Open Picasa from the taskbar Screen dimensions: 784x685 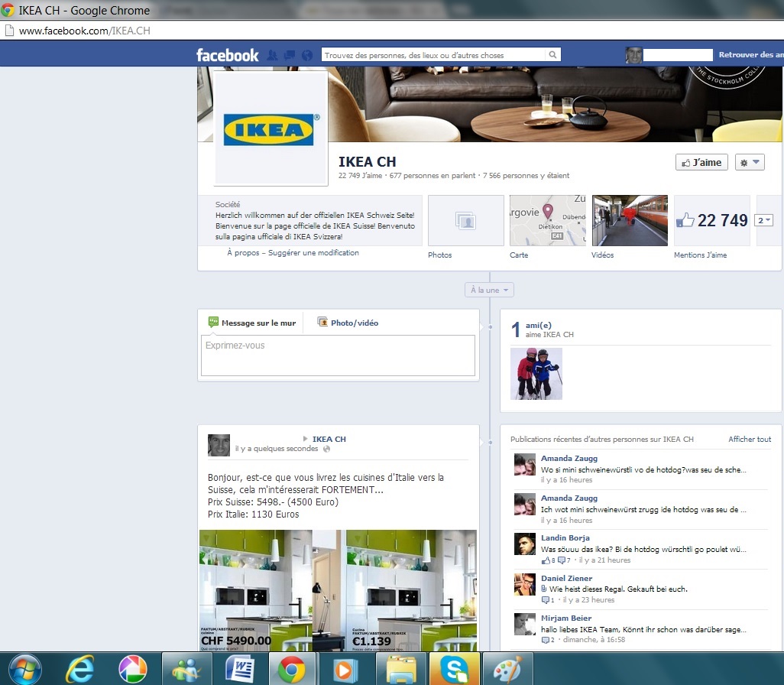click(133, 669)
